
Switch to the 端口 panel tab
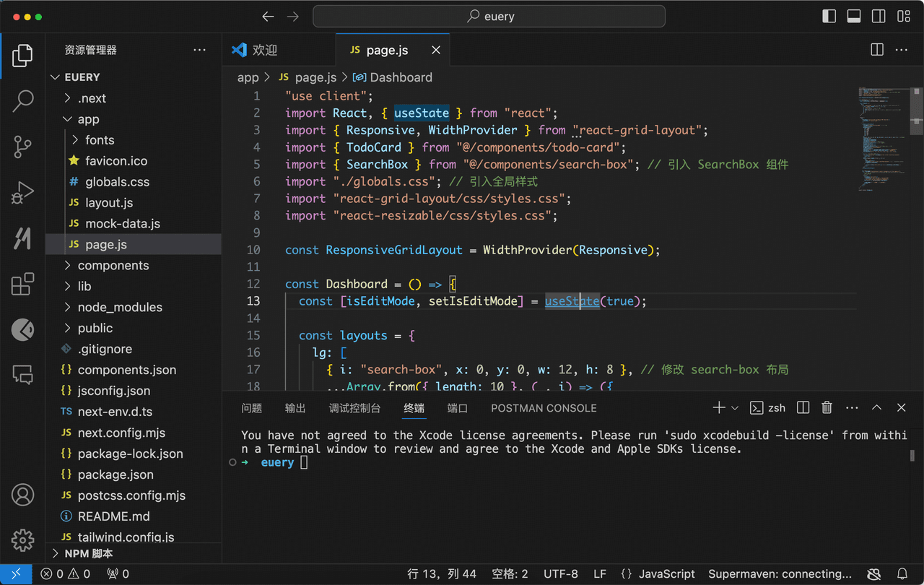[458, 408]
